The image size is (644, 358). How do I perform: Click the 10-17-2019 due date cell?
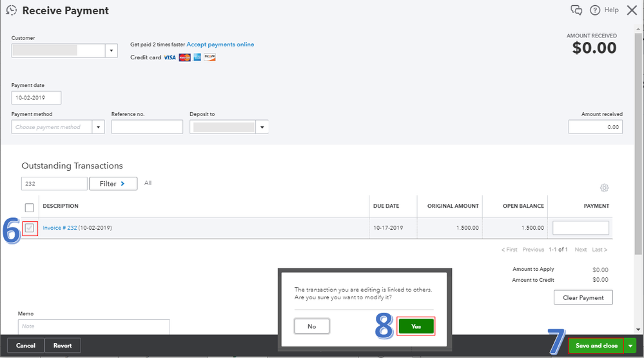click(x=388, y=228)
